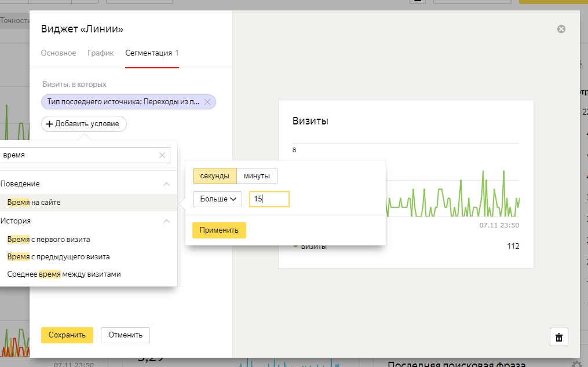Select 'секунды' time unit

coord(214,176)
